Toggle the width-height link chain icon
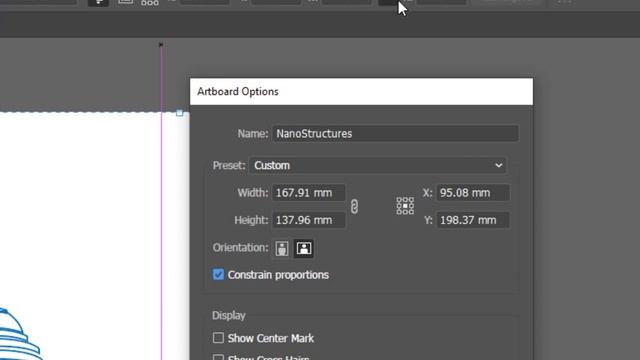The height and width of the screenshot is (360, 640). (x=354, y=207)
